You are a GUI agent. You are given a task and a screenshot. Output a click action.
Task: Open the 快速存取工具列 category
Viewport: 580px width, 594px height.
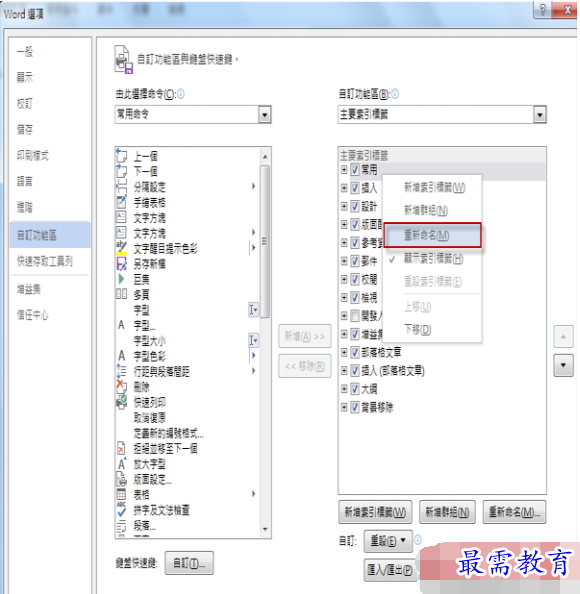[50, 261]
